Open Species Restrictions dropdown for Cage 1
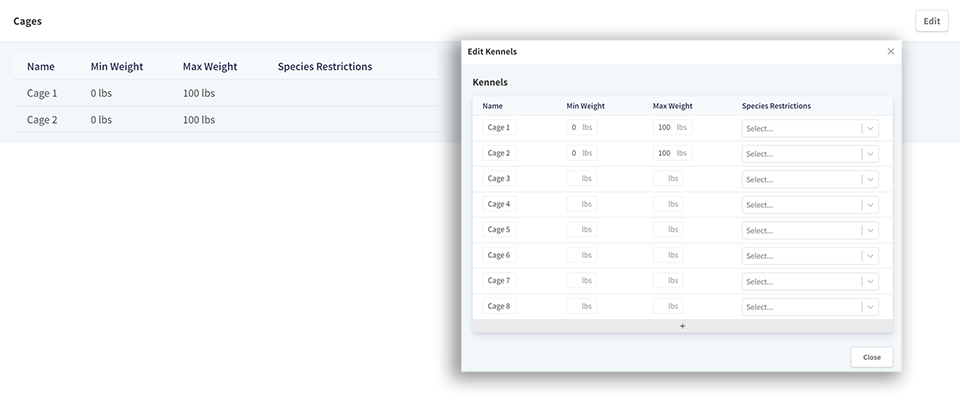Image resolution: width=960 pixels, height=396 pixels. tap(810, 129)
